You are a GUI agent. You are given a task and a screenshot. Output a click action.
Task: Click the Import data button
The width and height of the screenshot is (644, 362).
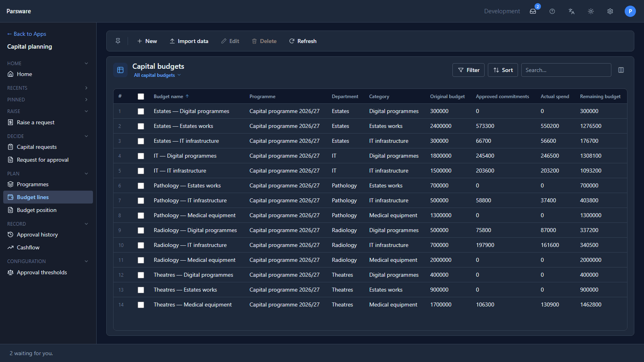click(189, 41)
